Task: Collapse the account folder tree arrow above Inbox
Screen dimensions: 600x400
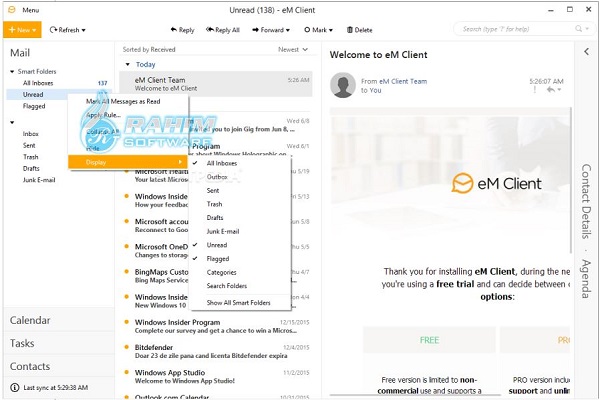Action: [x=12, y=122]
